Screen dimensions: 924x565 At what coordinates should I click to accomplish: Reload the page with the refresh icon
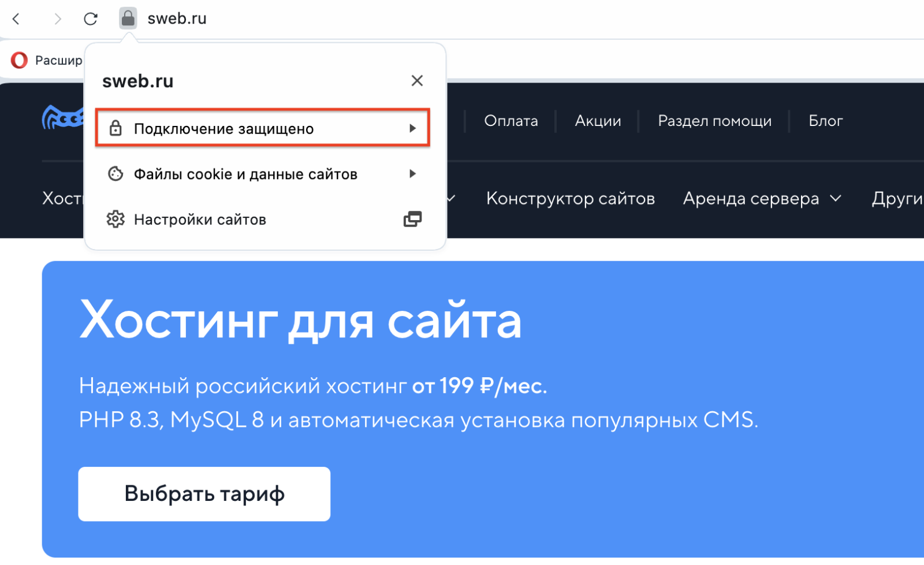[91, 19]
